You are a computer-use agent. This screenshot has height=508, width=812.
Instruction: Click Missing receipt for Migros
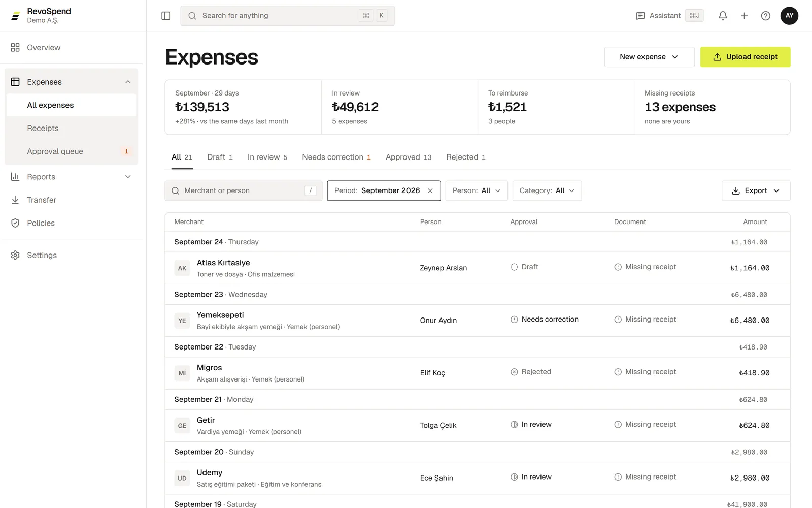coord(645,372)
